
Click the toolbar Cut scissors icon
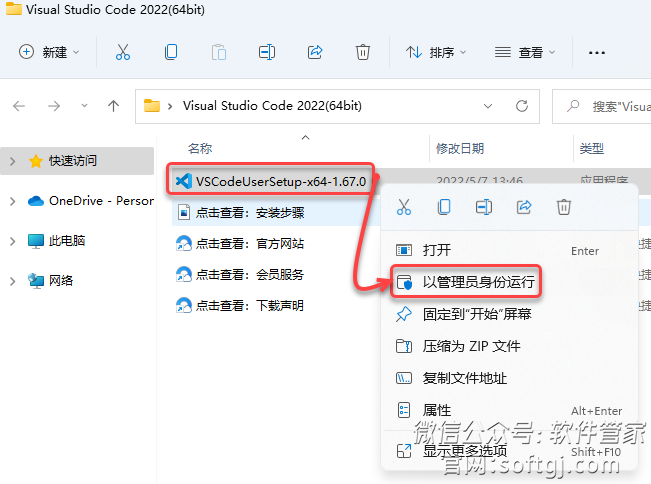click(122, 52)
